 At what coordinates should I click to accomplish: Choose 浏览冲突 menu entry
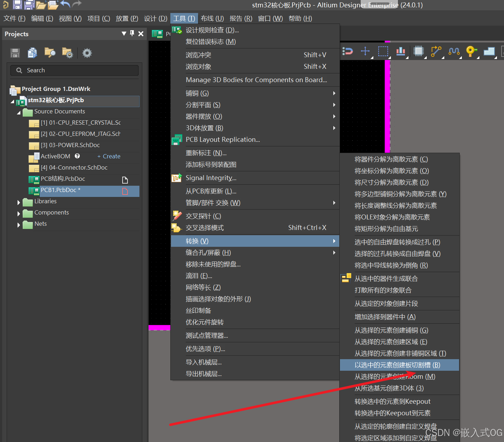(x=255, y=55)
